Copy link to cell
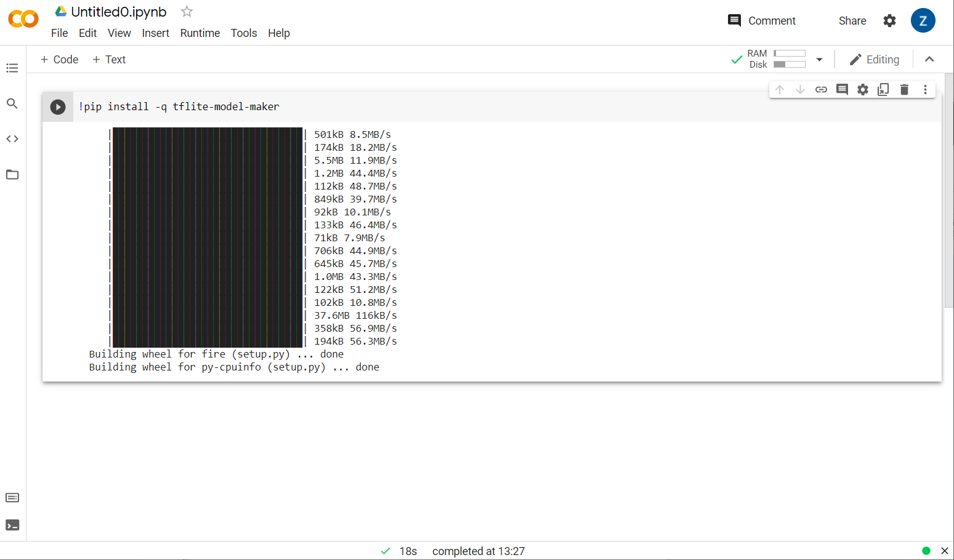The height and width of the screenshot is (560, 954). point(821,90)
